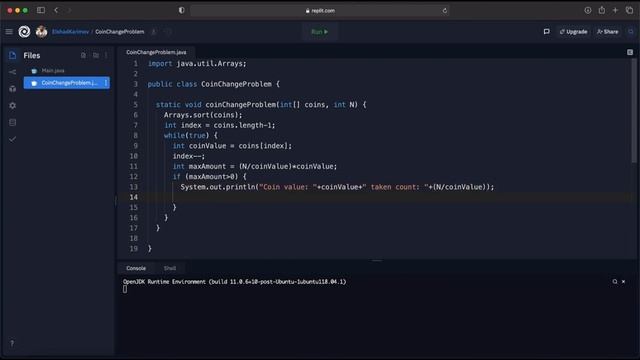Toggle the editor layout icon at top right
Viewport: 640px width, 360px height.
coord(630,52)
